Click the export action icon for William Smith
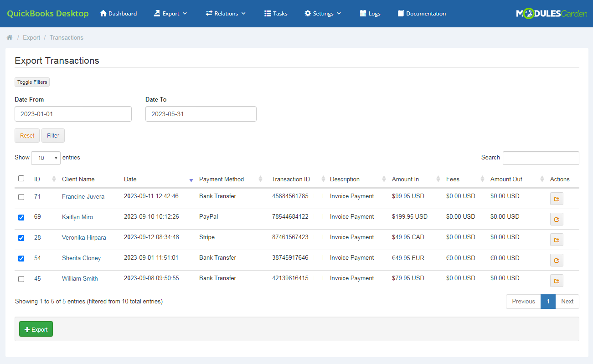Image resolution: width=593 pixels, height=364 pixels. pyautogui.click(x=556, y=281)
